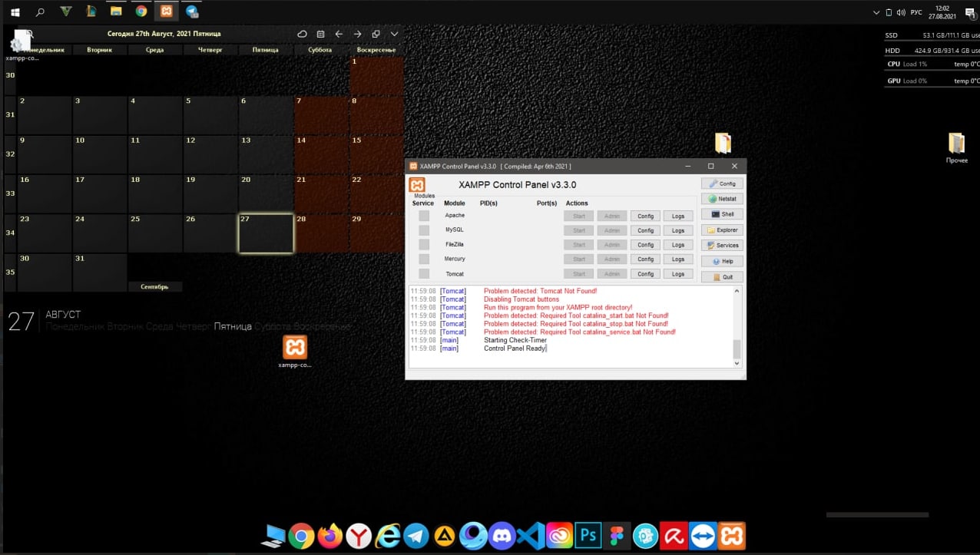Viewport: 980px width, 555px height.
Task: Click 'Control Panel Ready' log line
Action: (x=515, y=349)
